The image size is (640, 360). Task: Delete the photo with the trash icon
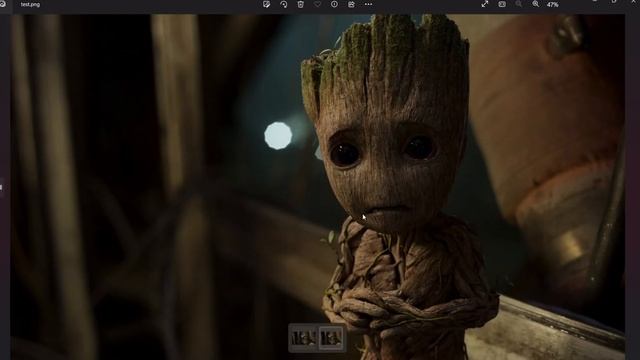tap(300, 4)
